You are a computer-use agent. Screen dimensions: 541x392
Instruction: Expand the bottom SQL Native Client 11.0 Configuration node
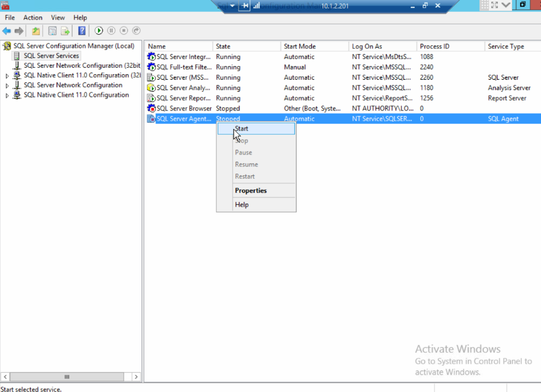click(7, 96)
